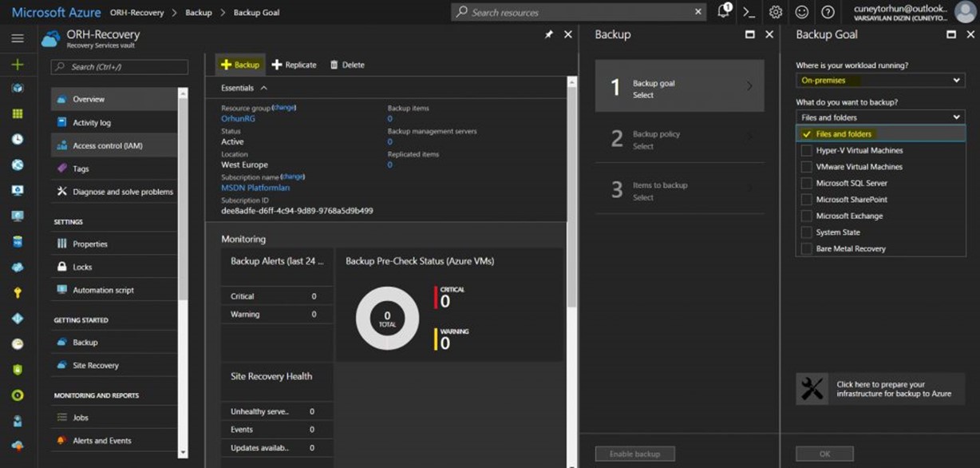Check VMware Virtual Machines
The width and height of the screenshot is (980, 468).
[807, 167]
